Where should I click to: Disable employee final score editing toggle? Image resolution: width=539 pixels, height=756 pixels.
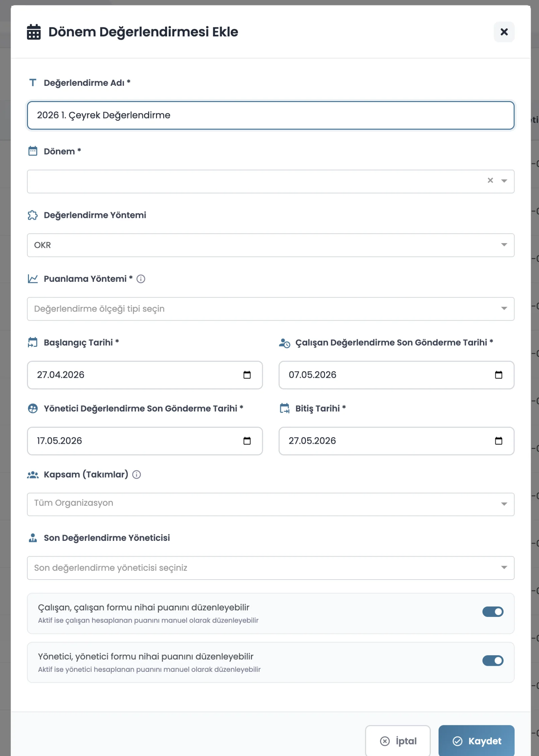[x=493, y=612]
